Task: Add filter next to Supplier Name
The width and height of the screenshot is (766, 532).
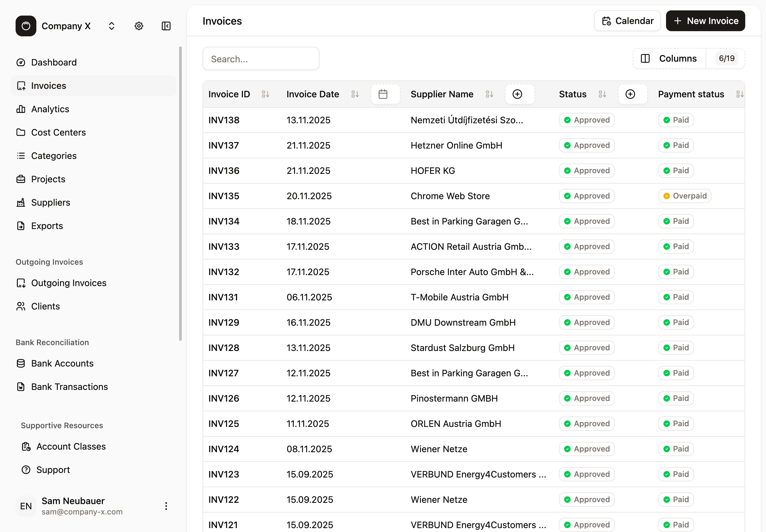Action: coord(517,94)
